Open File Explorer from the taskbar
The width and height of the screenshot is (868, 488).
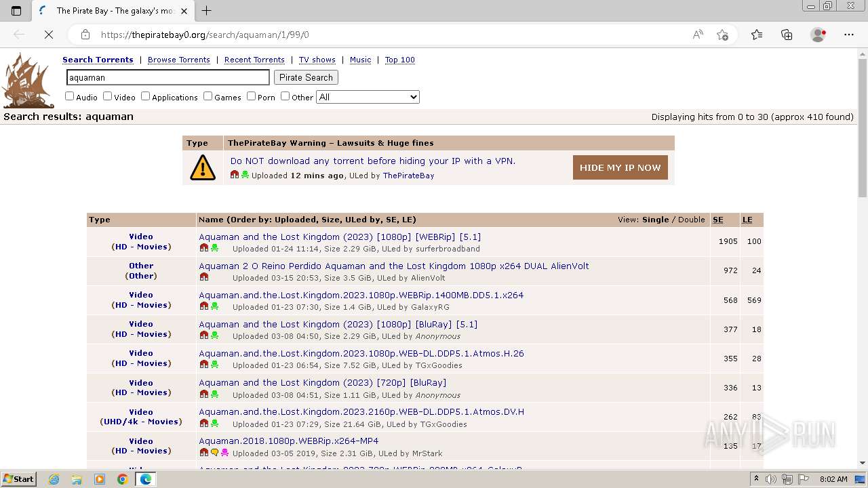click(77, 479)
